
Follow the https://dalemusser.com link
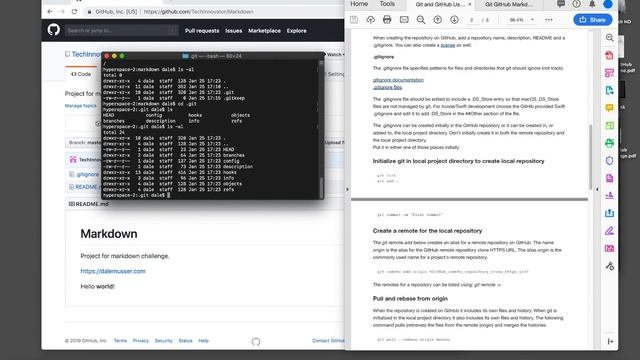click(x=113, y=271)
